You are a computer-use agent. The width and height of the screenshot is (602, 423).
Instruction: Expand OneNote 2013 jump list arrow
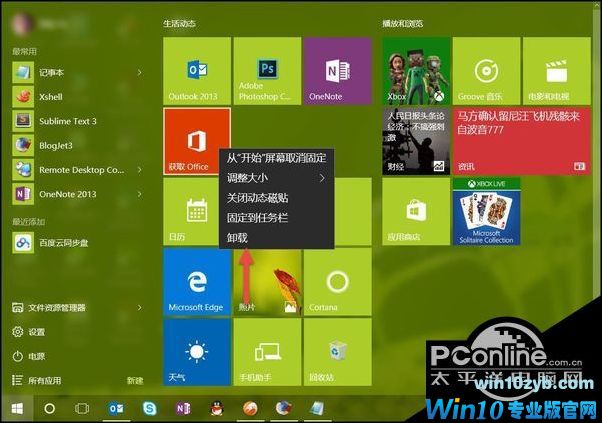pyautogui.click(x=140, y=194)
